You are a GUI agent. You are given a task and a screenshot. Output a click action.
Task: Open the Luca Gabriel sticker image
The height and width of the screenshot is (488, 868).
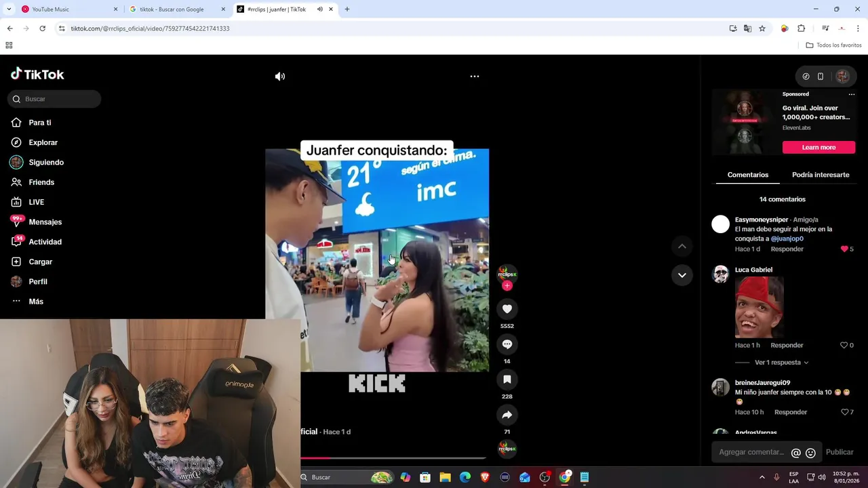pos(759,307)
